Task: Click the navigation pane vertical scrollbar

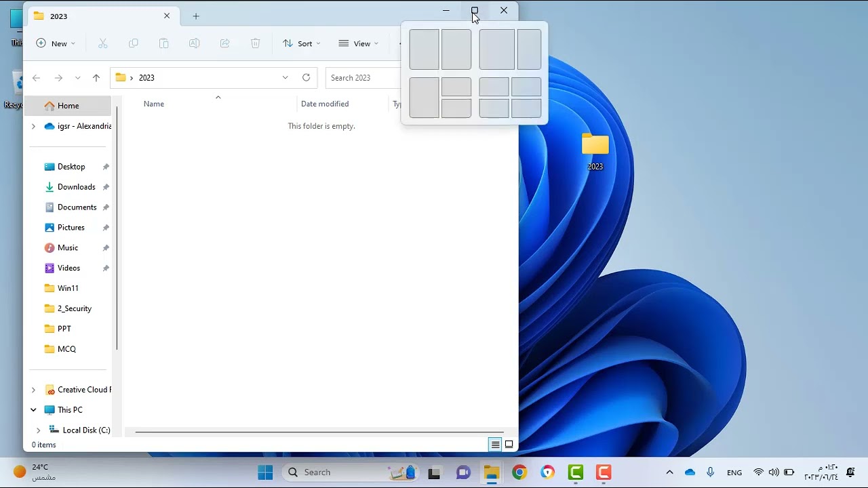Action: click(x=117, y=228)
